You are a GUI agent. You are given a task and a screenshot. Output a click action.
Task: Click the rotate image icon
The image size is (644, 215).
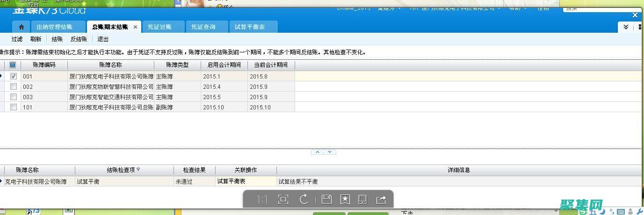coord(304,200)
